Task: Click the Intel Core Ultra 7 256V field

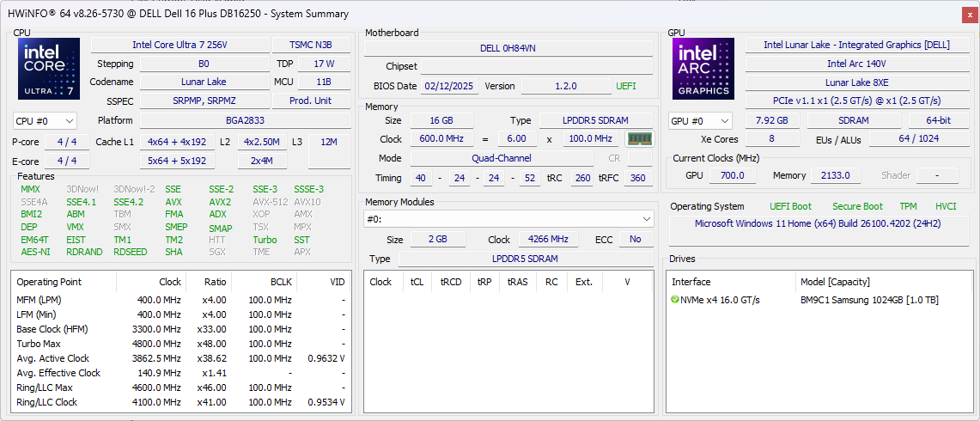Action: pos(180,45)
